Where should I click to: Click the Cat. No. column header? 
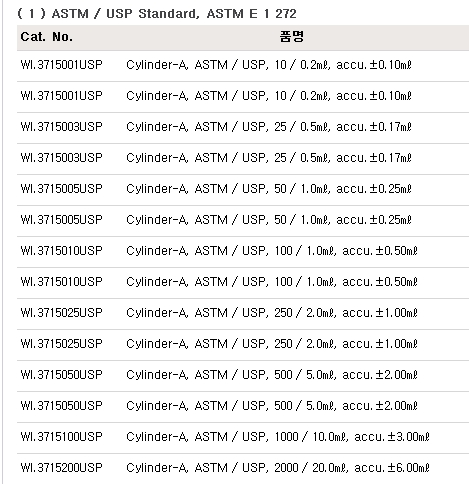click(46, 37)
